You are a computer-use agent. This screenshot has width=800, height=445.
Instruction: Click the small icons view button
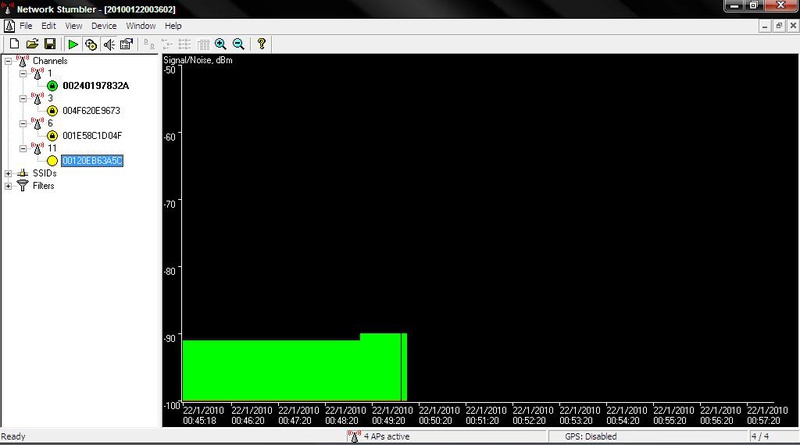167,44
